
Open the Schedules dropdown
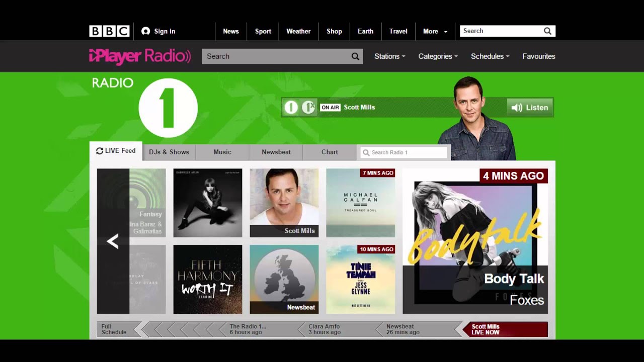490,56
